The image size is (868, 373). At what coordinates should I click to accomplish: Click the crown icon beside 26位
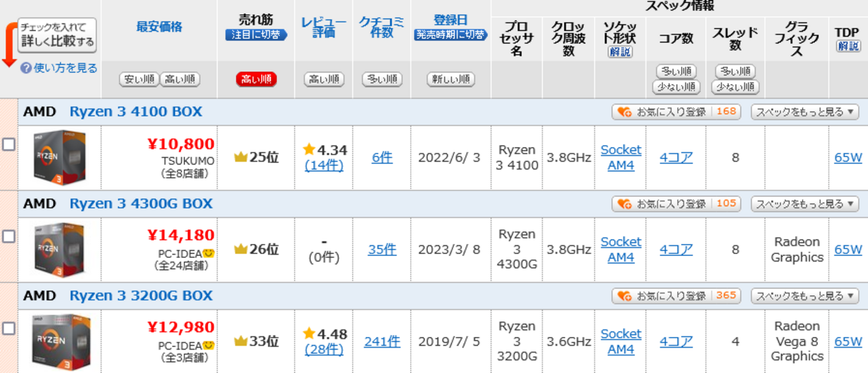click(240, 249)
